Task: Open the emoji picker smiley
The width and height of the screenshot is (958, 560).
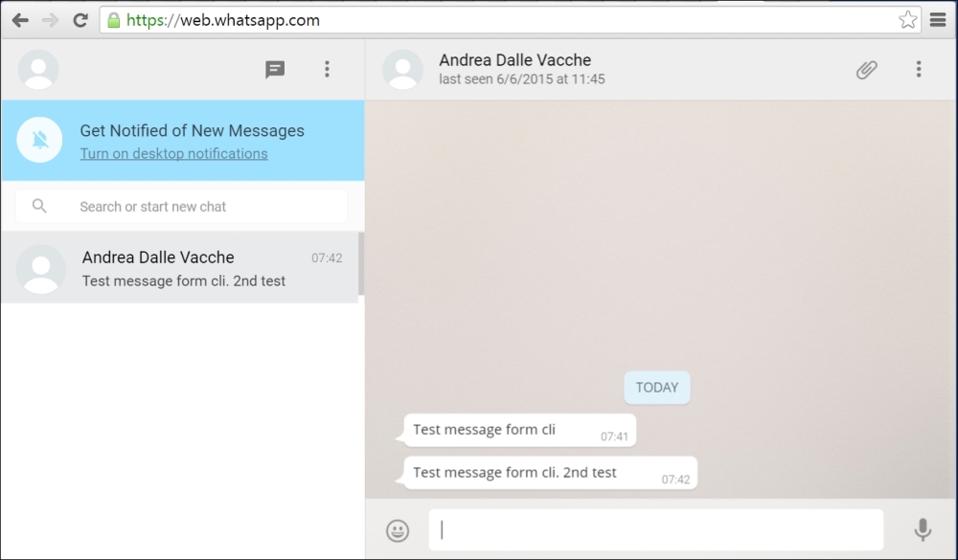Action: 398,530
